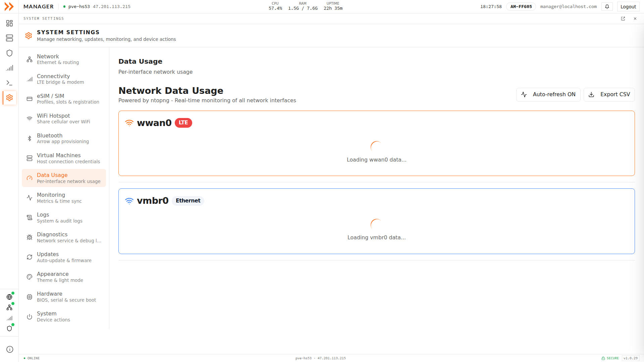The width and height of the screenshot is (644, 362).
Task: Open the signal bars icon in left rail
Action: (x=9, y=68)
